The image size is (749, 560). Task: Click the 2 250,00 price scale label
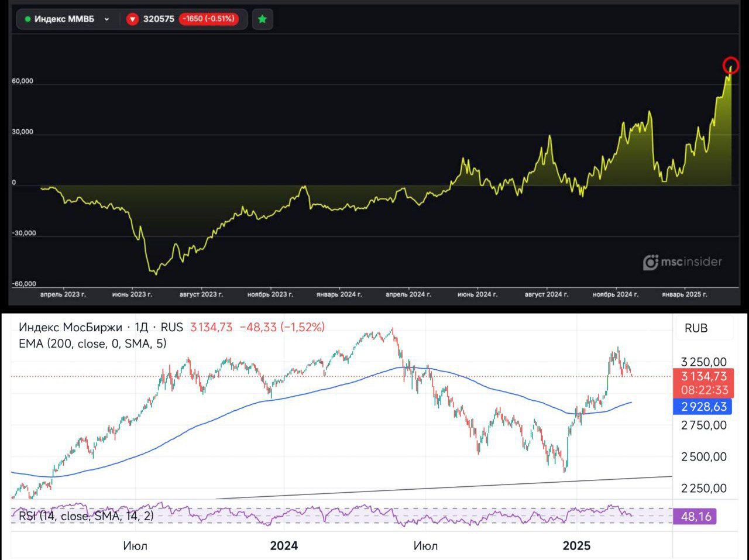704,489
